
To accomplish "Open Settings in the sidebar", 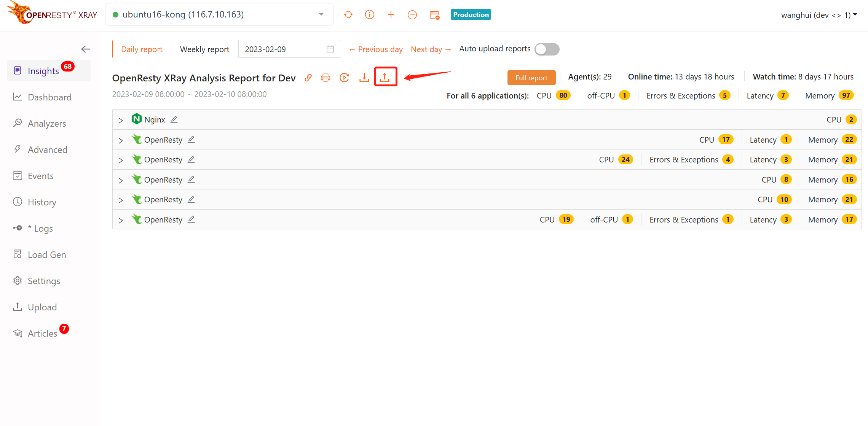I will point(49,281).
